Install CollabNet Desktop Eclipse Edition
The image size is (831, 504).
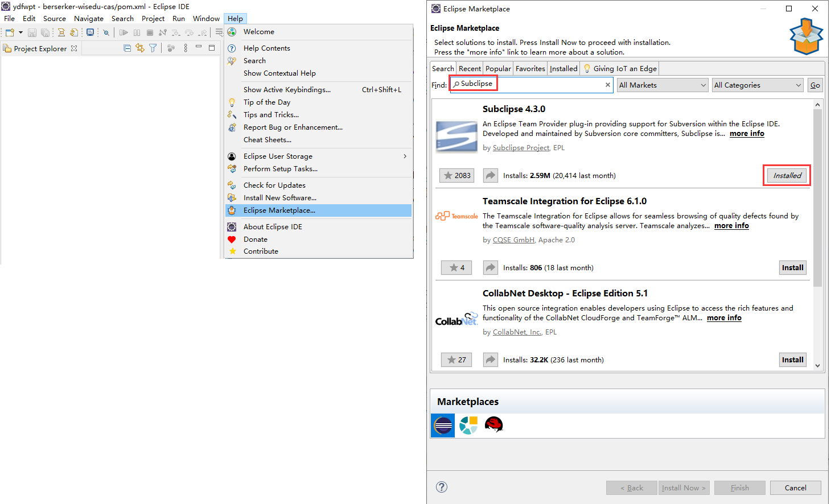tap(792, 360)
